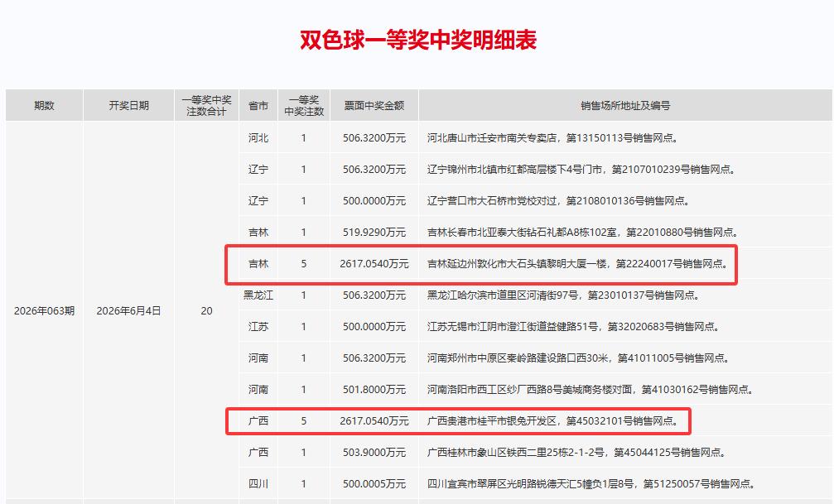Click the 江苏 province cell
This screenshot has width=834, height=504.
point(258,326)
